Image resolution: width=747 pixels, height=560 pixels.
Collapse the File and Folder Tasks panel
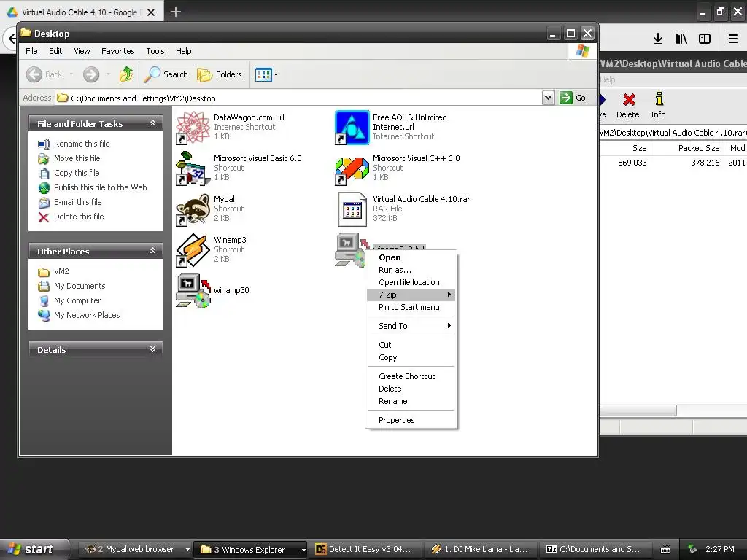pyautogui.click(x=153, y=123)
